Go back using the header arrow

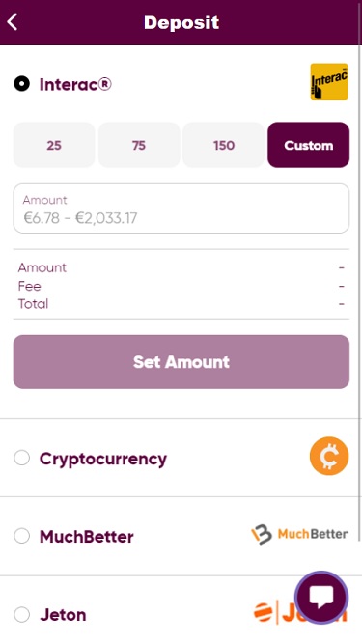13,22
